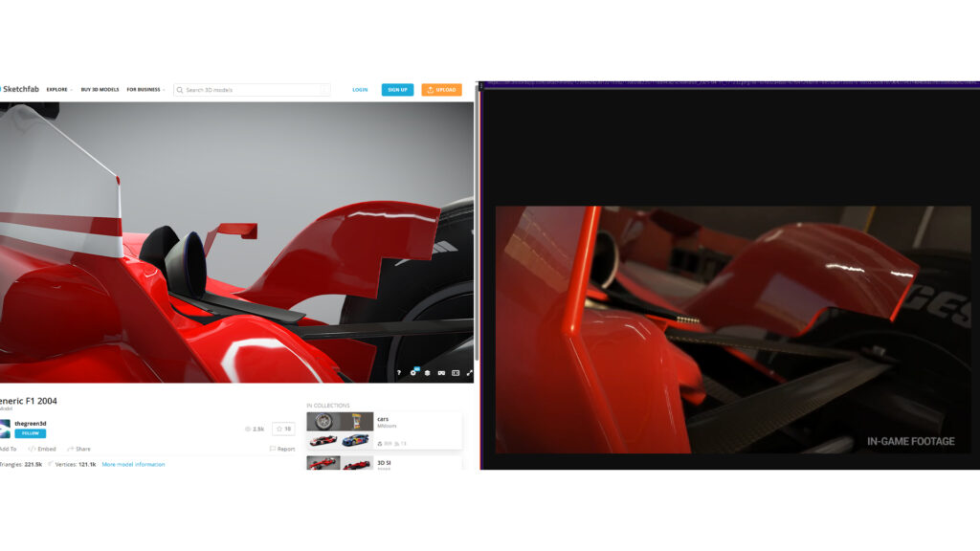Open the model inspector layers icon
This screenshot has width=980, height=551.
click(x=427, y=373)
